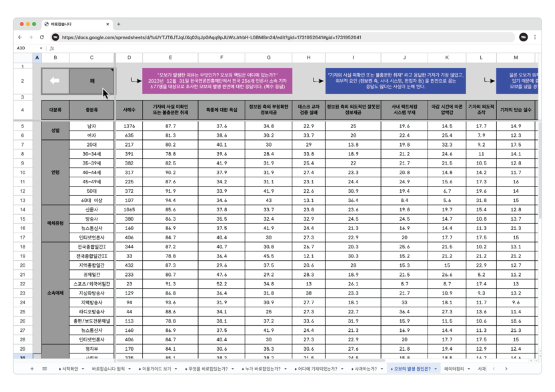Open the all sheets list icon
The width and height of the screenshot is (555, 392).
(45, 368)
